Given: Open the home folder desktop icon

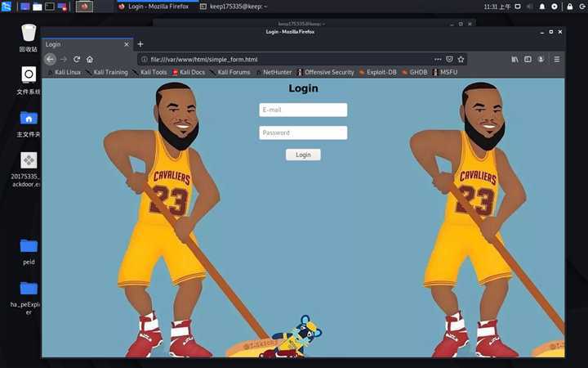Looking at the screenshot, I should pos(29,124).
